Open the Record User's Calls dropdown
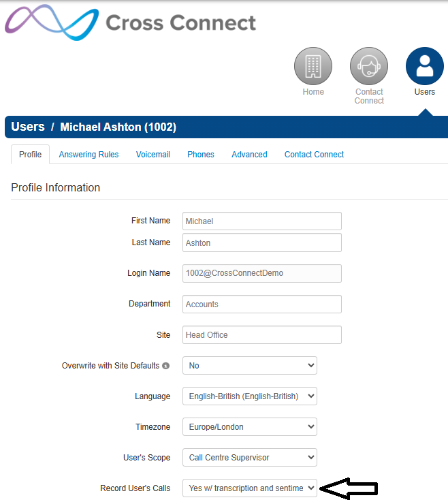This screenshot has height=502, width=448. pos(250,488)
